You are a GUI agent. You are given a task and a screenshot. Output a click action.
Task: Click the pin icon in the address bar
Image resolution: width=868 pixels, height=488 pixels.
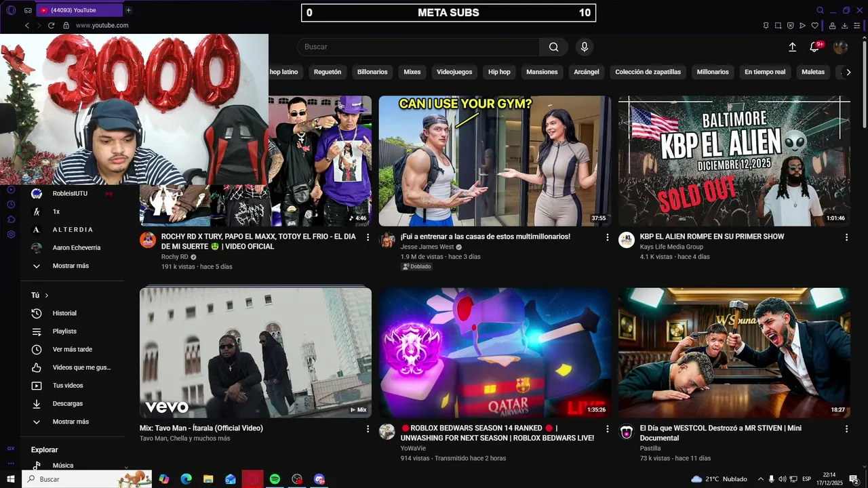pos(766,25)
